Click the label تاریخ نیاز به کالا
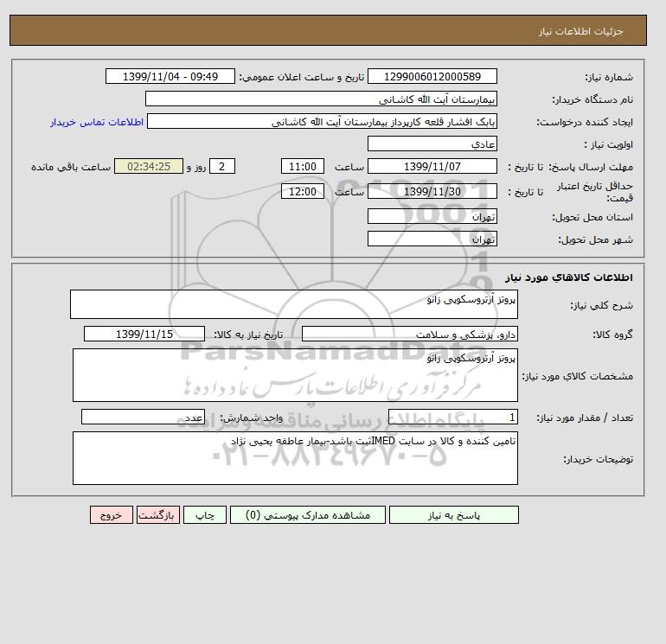This screenshot has width=666, height=644. tap(248, 335)
